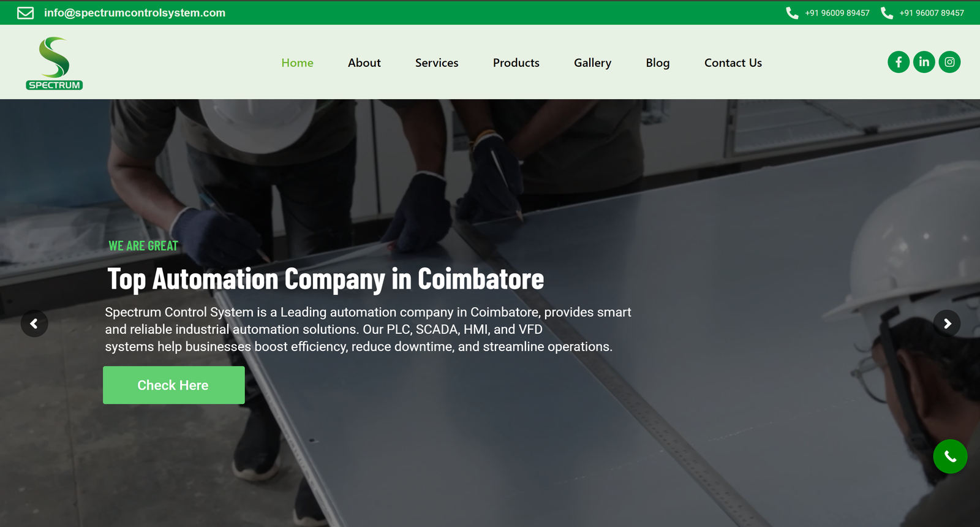
Task: Open the Home menu item
Action: point(297,63)
